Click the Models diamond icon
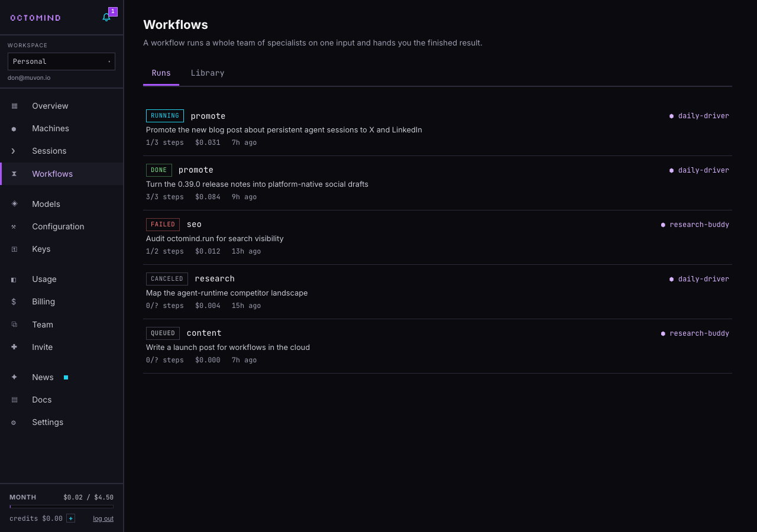 coord(14,203)
